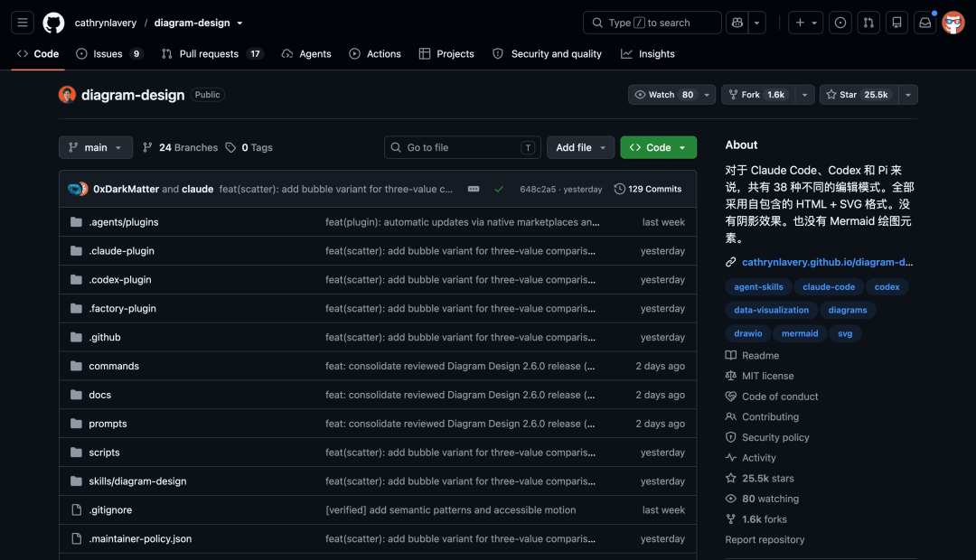Image resolution: width=976 pixels, height=560 pixels.
Task: Select the claude-code topic tag
Action: [x=829, y=287]
